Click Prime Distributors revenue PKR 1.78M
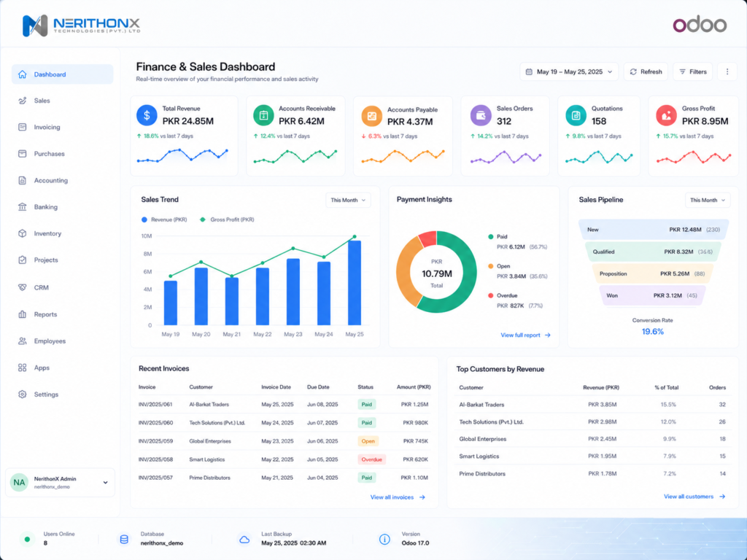 [x=602, y=474]
